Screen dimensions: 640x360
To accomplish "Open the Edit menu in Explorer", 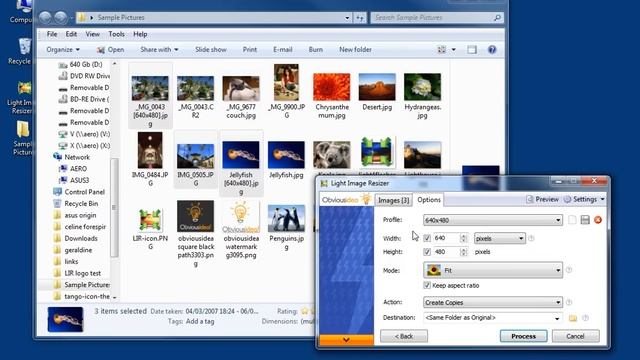I will tap(71, 34).
